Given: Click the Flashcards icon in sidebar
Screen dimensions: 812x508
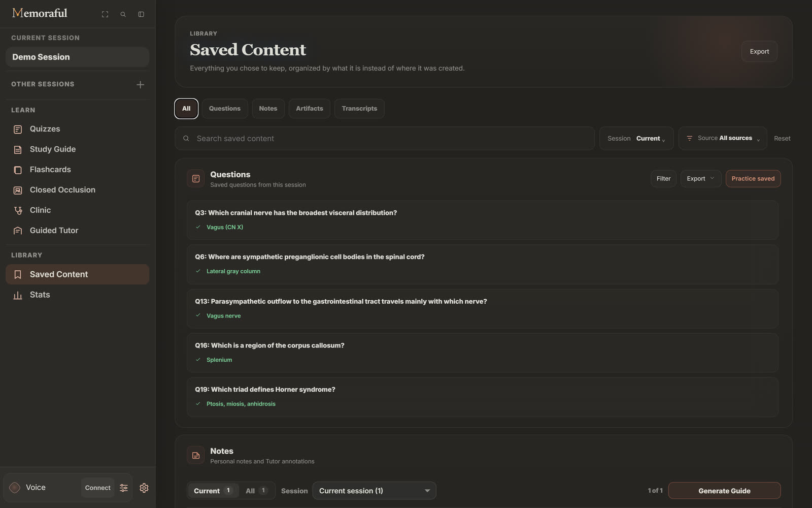Looking at the screenshot, I should (x=18, y=170).
